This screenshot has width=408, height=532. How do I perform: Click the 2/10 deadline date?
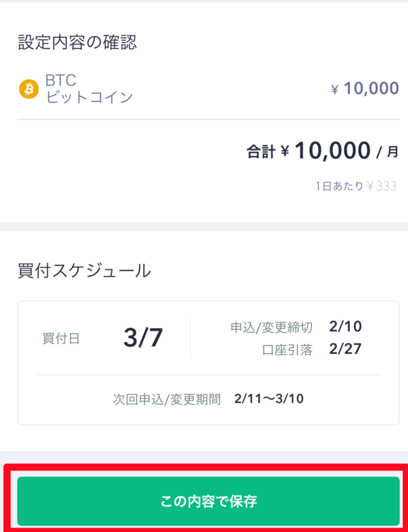point(345,327)
